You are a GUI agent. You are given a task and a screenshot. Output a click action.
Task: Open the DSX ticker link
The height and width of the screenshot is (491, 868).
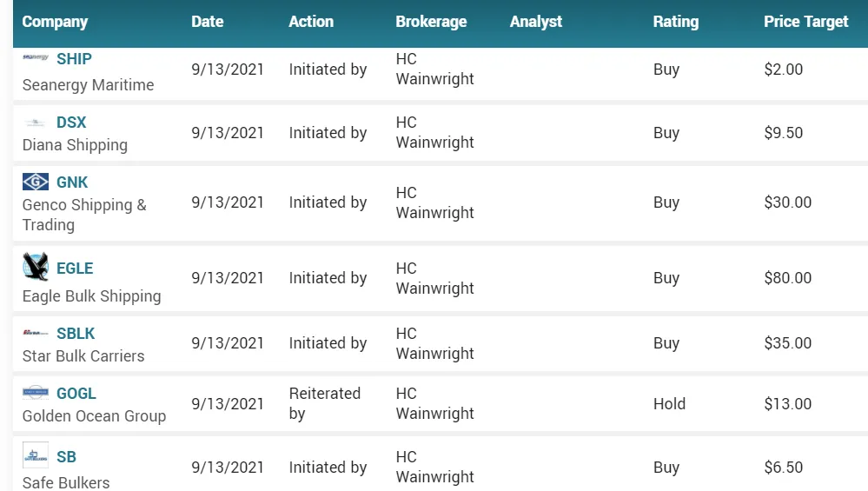tap(71, 123)
